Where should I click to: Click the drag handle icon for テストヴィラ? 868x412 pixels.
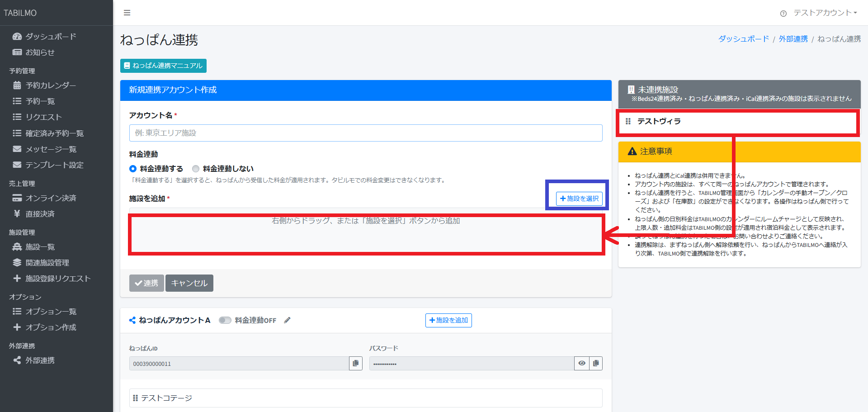point(628,121)
